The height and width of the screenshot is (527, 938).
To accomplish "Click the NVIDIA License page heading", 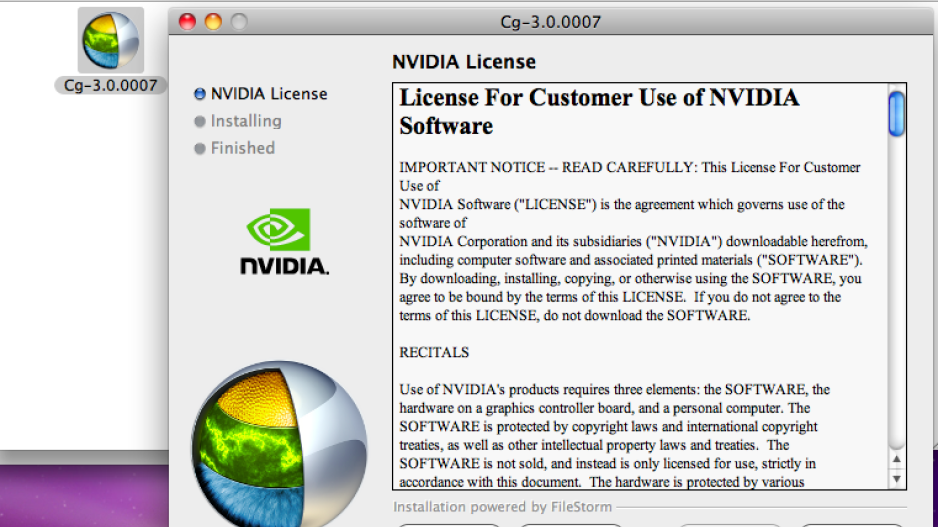I will [x=464, y=62].
